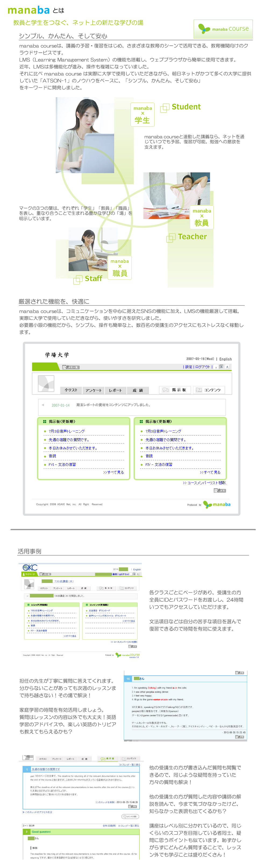Click the 730点講座(水) course title link
Viewport: 270px width, 868px height.
(x=64, y=581)
